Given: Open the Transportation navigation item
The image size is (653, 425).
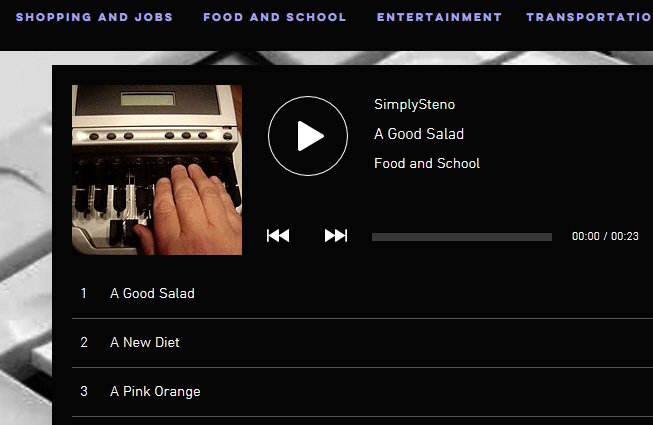Looking at the screenshot, I should click(589, 17).
